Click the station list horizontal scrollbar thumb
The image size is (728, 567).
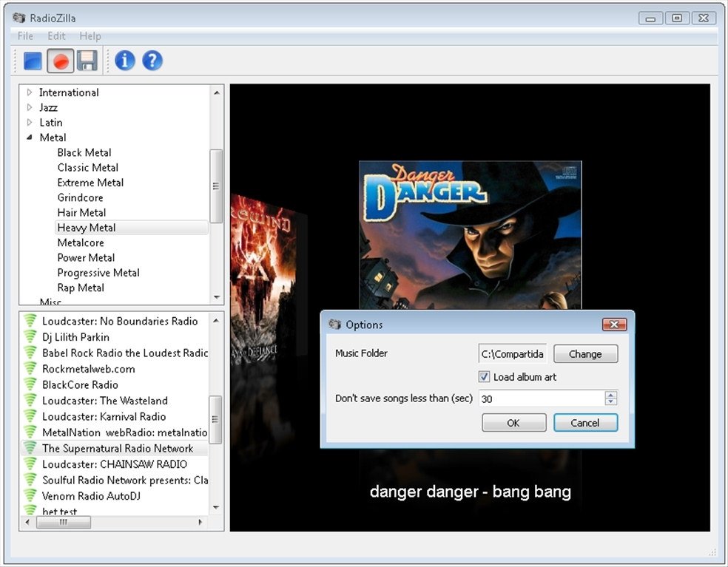(x=64, y=523)
